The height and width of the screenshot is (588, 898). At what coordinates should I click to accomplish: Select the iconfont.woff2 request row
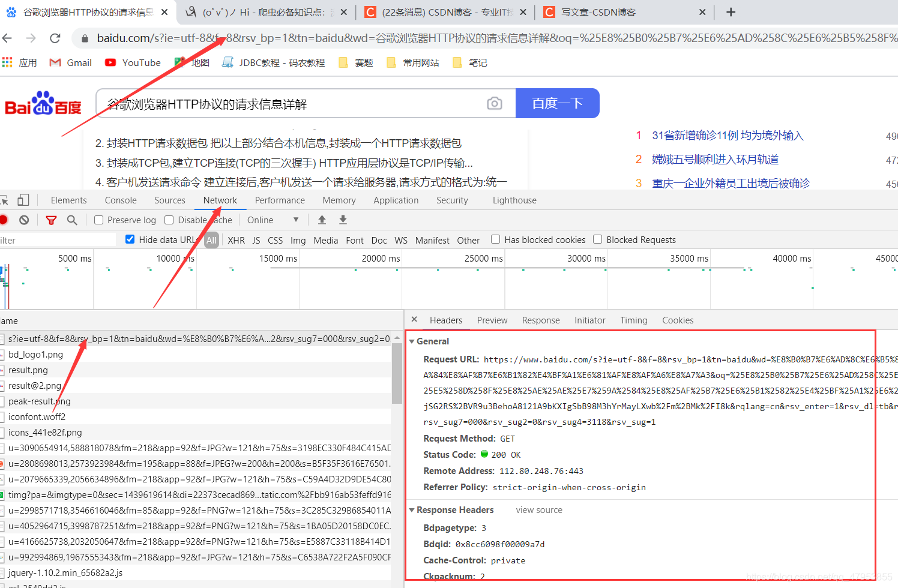[196, 417]
